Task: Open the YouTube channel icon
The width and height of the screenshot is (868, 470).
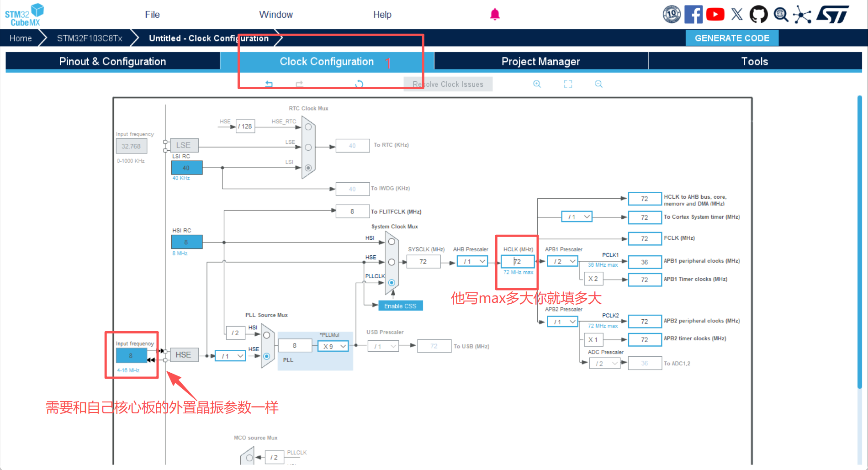Action: (x=715, y=15)
